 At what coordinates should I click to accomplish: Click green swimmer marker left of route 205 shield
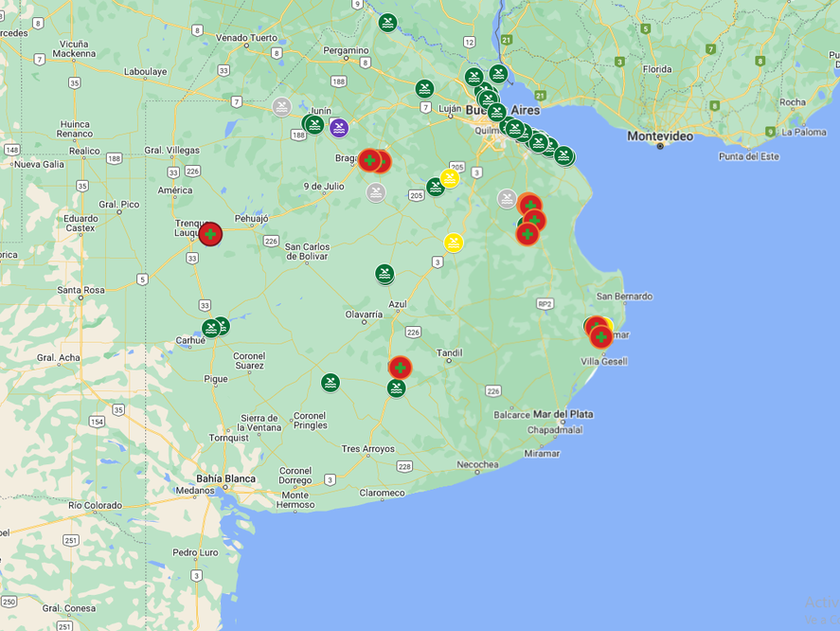(436, 187)
